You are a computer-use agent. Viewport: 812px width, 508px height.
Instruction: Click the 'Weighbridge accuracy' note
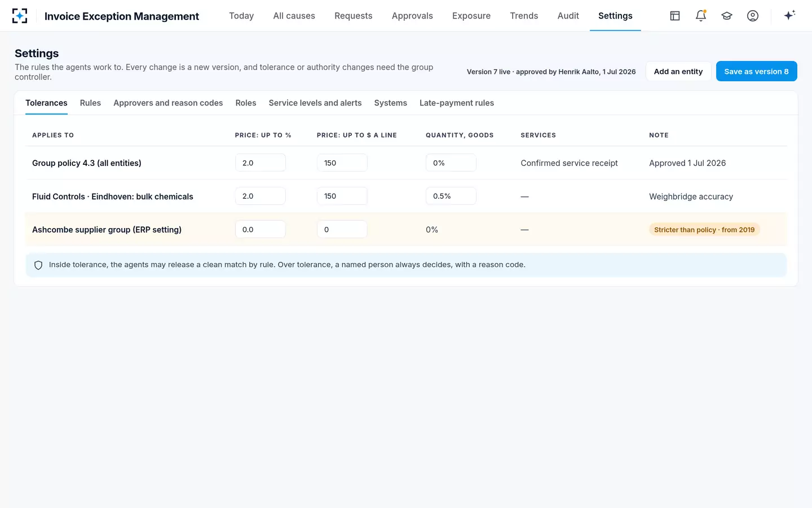click(x=691, y=196)
